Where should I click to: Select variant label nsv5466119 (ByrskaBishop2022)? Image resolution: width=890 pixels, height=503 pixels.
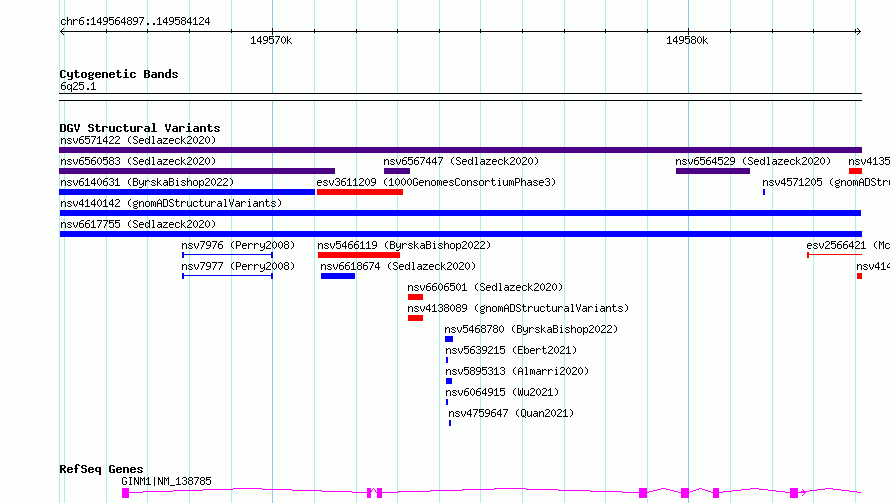(404, 245)
